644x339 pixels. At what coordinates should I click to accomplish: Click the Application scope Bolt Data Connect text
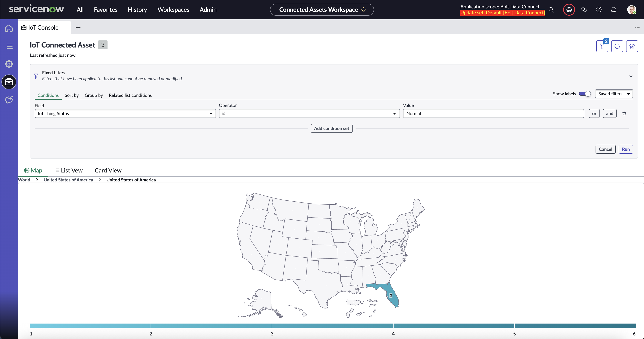pyautogui.click(x=500, y=7)
